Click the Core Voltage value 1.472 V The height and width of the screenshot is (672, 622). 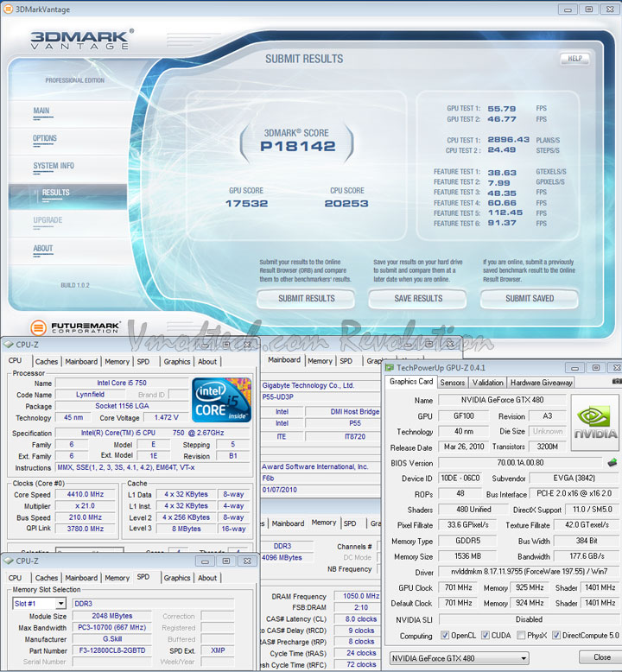point(166,417)
